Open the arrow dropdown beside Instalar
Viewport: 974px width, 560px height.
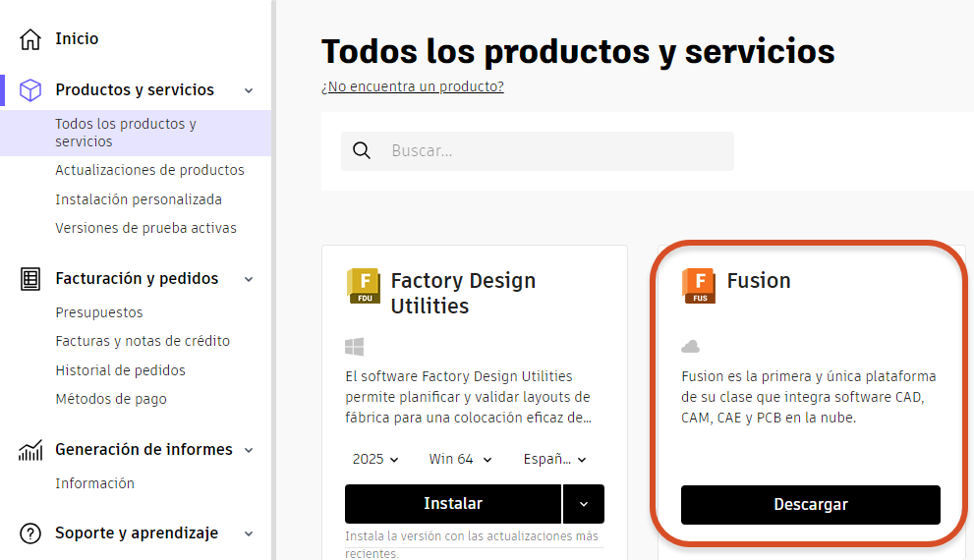coord(583,503)
